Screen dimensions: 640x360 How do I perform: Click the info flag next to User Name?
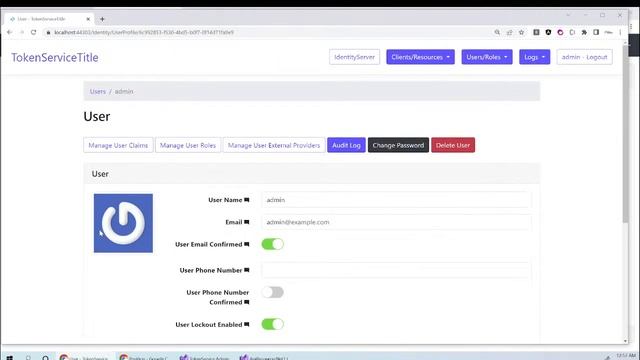coord(247,200)
